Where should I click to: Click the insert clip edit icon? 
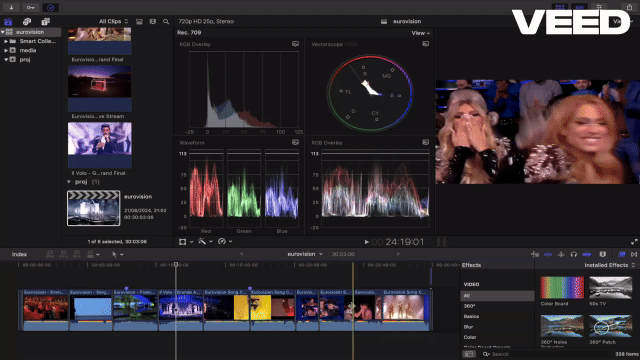pyautogui.click(x=63, y=254)
